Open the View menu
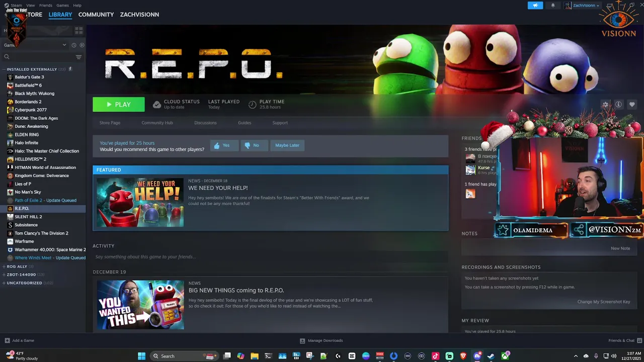Screen dimensions: 644x362 click(x=31, y=6)
